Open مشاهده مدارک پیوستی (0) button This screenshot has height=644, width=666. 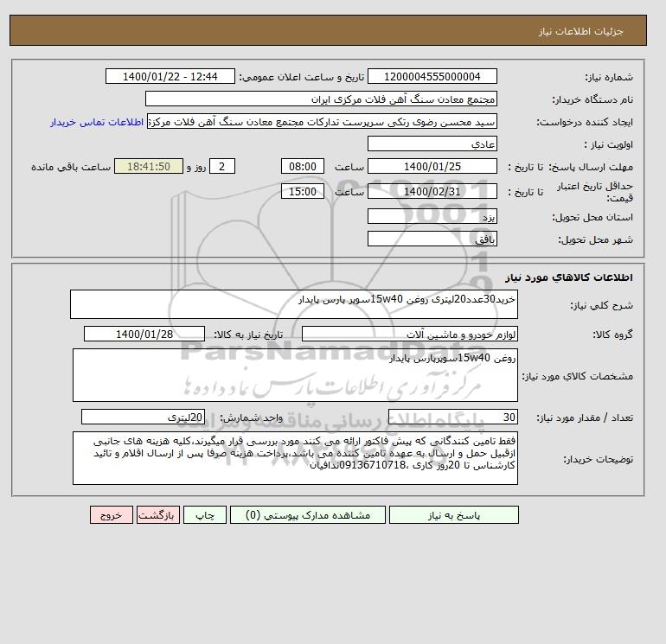308,515
